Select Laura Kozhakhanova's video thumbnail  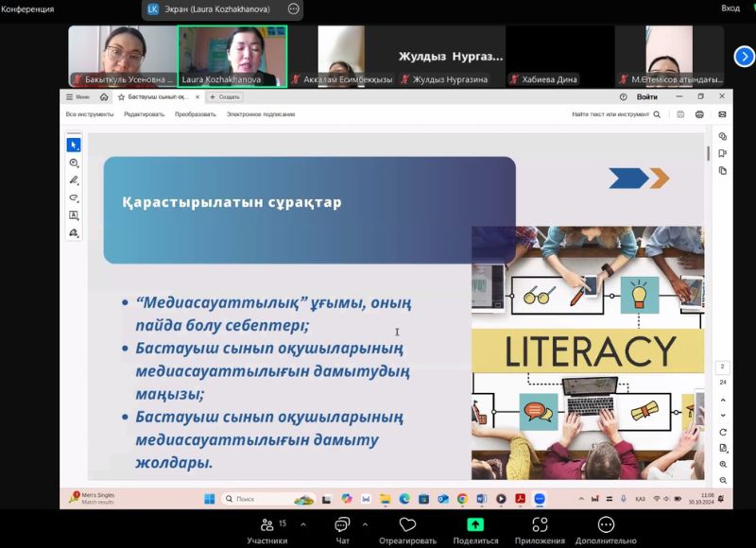click(232, 55)
